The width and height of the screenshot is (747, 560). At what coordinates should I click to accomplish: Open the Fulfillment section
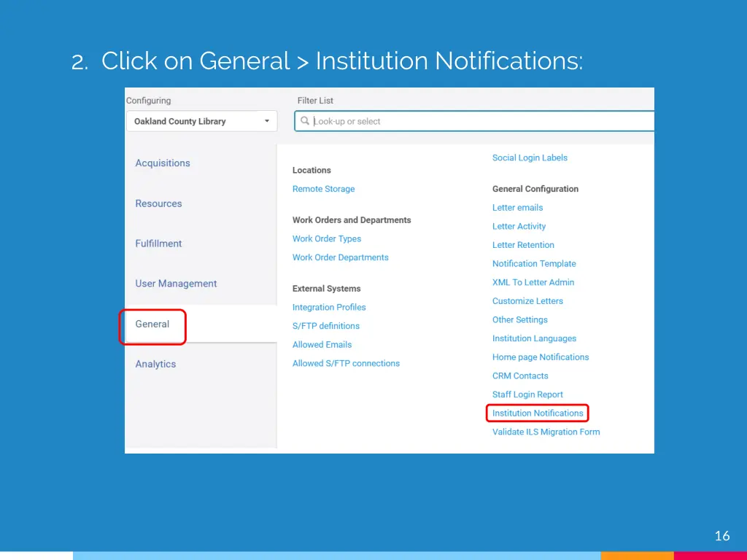click(158, 244)
